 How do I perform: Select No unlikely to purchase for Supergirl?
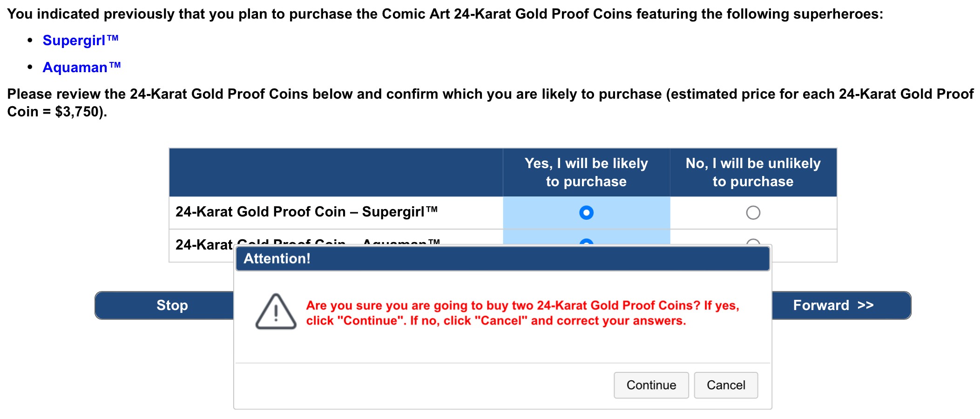click(x=753, y=213)
